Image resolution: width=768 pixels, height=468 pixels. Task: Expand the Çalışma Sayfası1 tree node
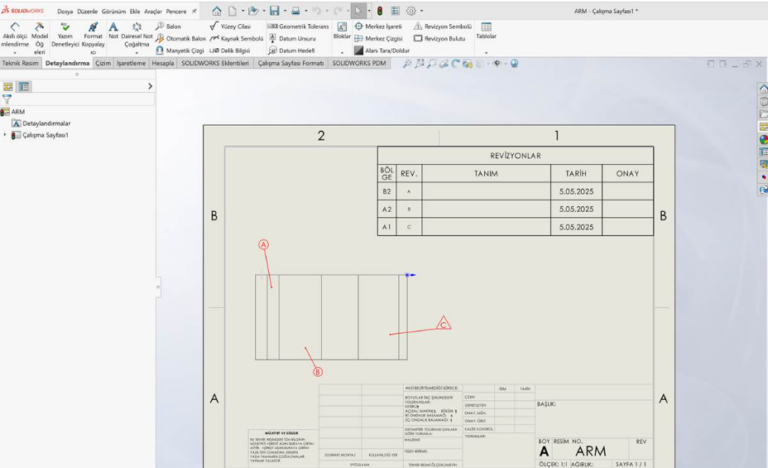coord(5,135)
